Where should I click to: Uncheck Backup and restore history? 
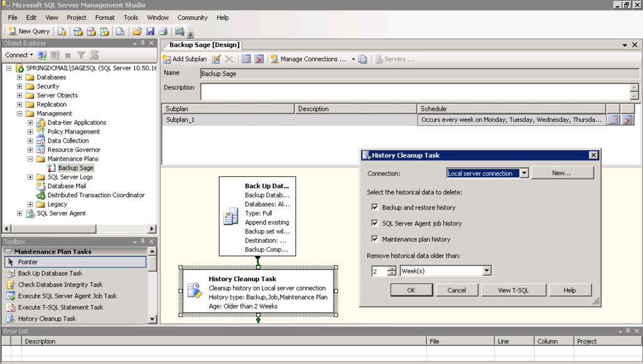coord(375,208)
